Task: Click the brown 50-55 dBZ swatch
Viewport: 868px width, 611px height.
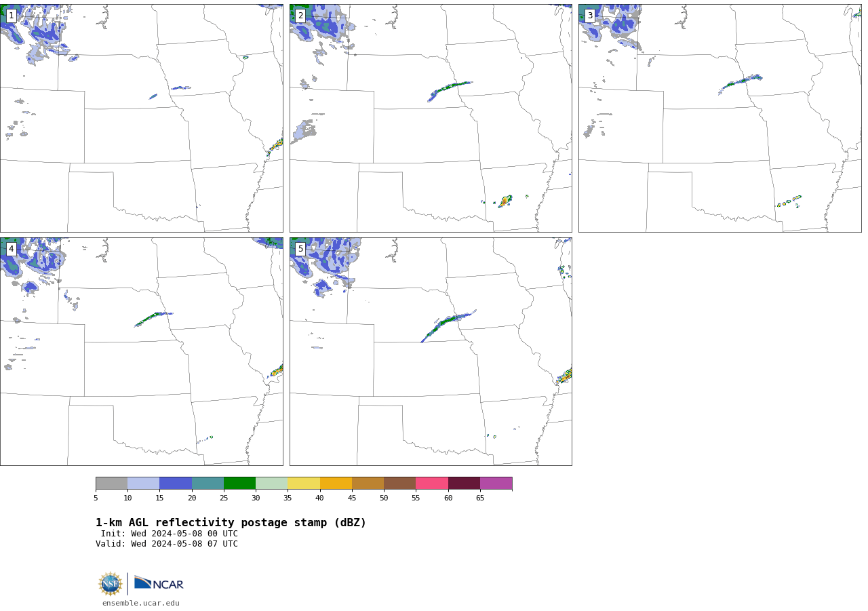Action: coord(400,484)
